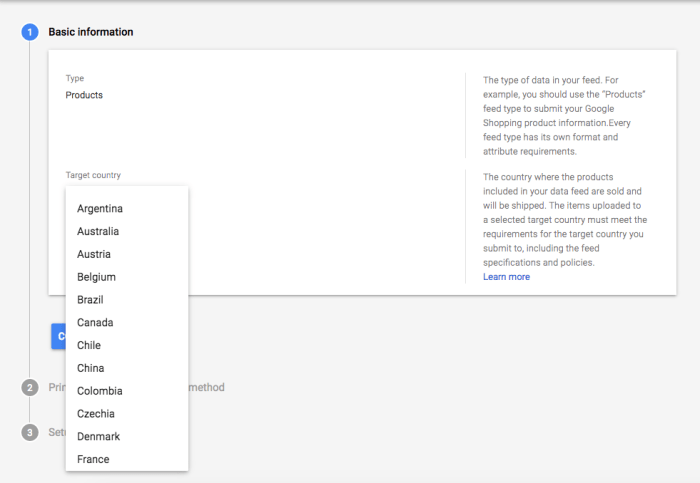Open the Learn more link
The height and width of the screenshot is (483, 700).
506,277
